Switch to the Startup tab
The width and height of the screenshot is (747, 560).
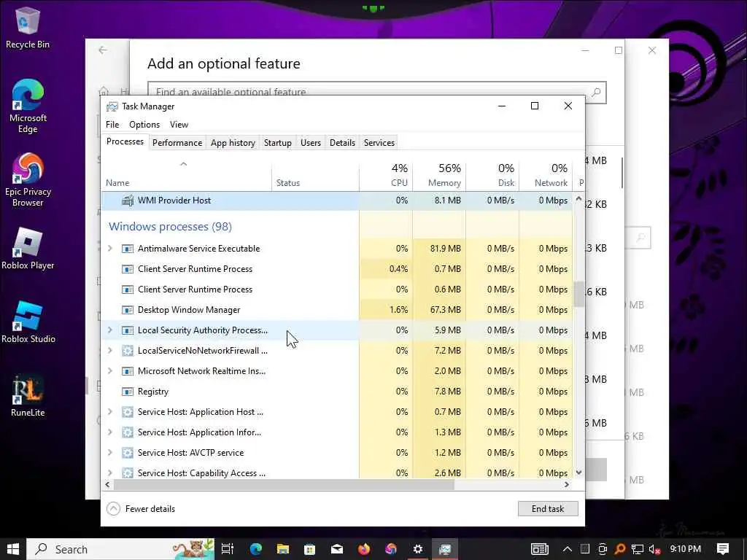tap(278, 143)
